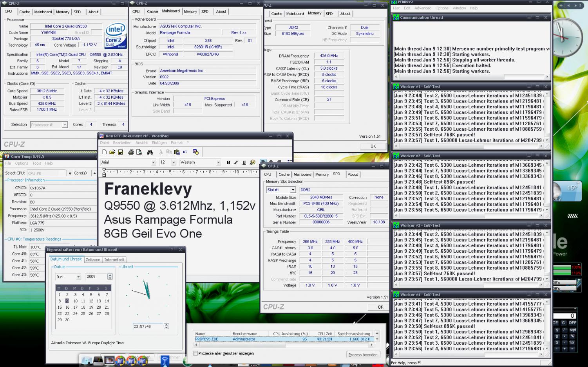The width and height of the screenshot is (588, 367).
Task: Click process list horizontal scrollbar
Action: (284, 345)
